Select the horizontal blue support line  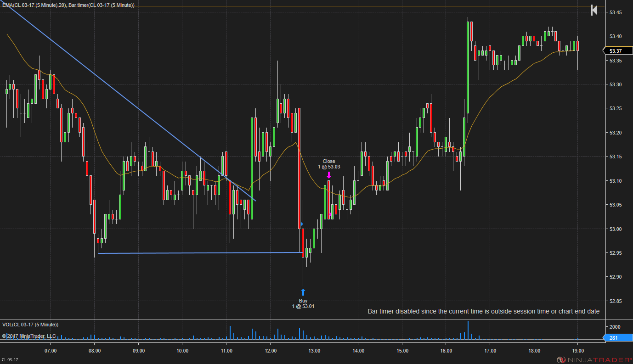pos(200,253)
